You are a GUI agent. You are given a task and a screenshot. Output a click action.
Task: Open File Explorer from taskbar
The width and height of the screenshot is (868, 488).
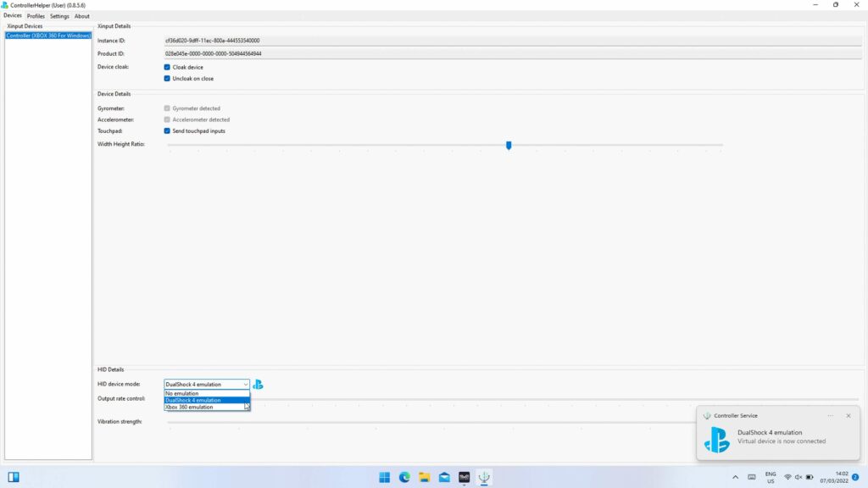[424, 477]
